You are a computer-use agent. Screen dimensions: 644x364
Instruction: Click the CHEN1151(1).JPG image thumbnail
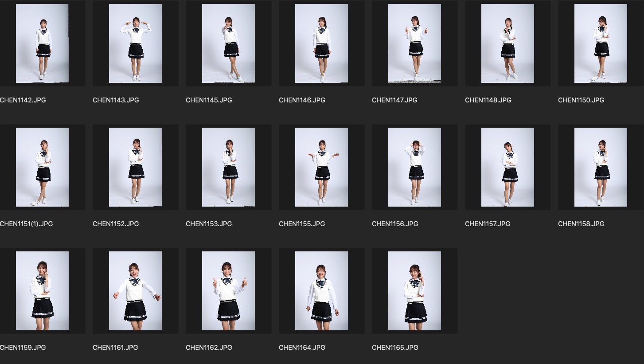42,167
